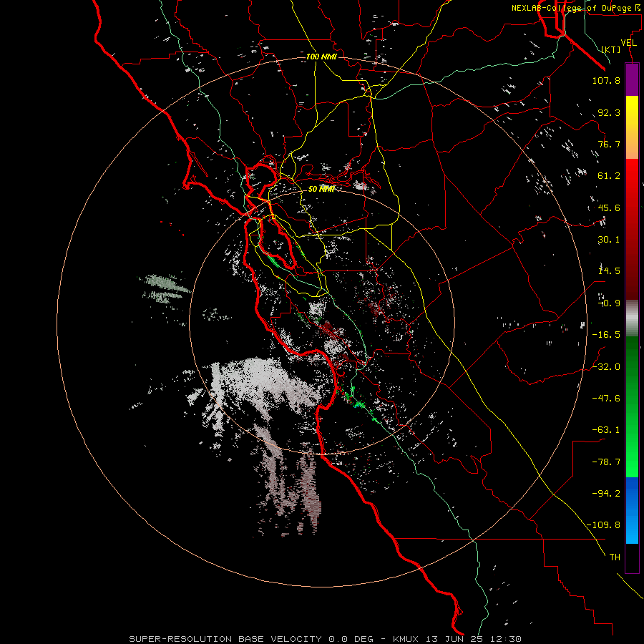Click the -109.8 velocity scale value

(603, 525)
